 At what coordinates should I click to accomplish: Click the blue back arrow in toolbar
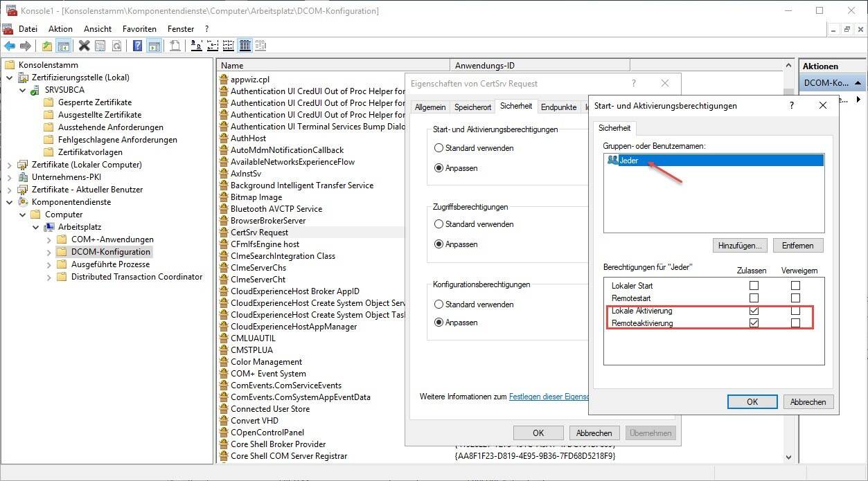point(10,46)
